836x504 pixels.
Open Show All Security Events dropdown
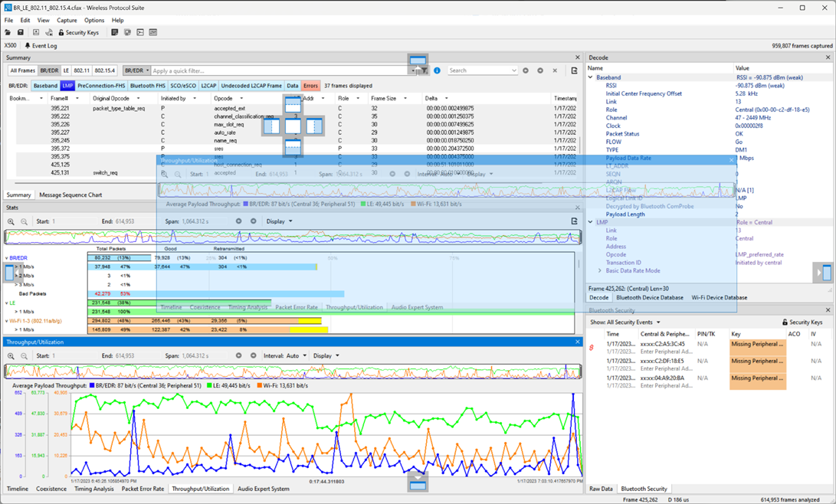(625, 322)
